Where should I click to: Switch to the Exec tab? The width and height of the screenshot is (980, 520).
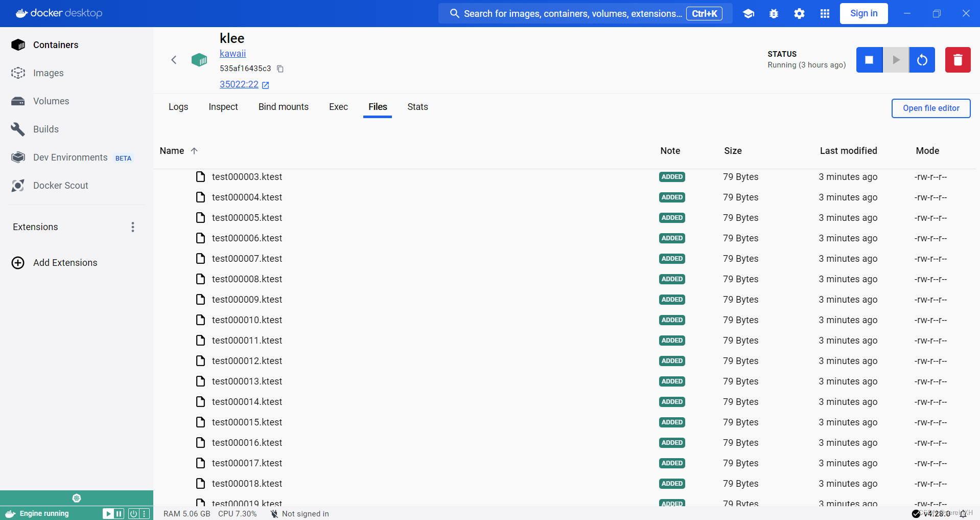point(338,107)
